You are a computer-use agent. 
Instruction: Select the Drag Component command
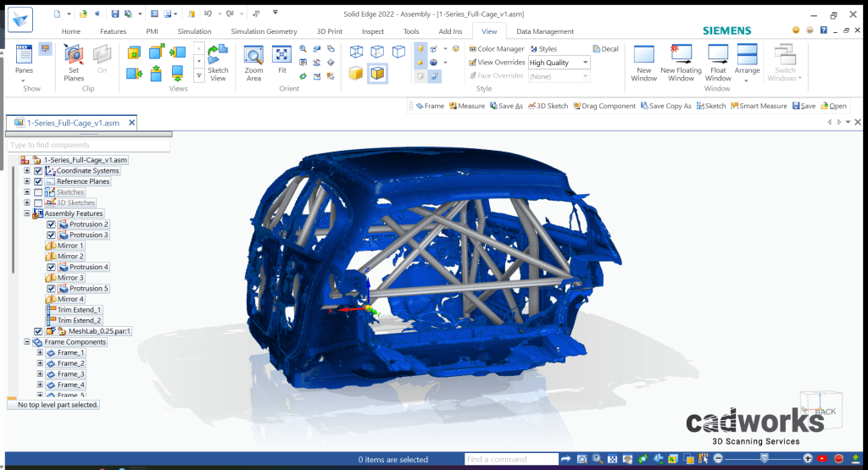[604, 106]
